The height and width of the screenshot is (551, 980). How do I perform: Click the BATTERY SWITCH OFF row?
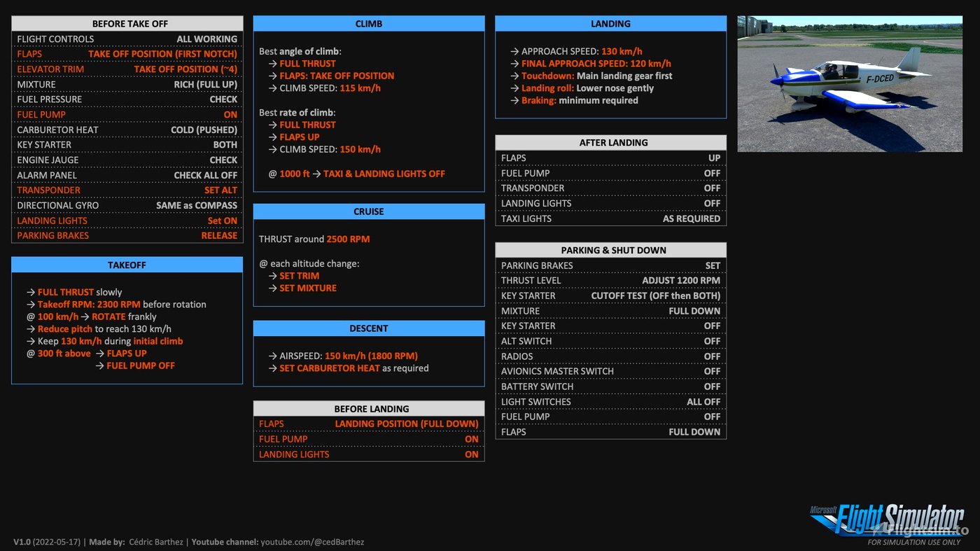click(610, 386)
